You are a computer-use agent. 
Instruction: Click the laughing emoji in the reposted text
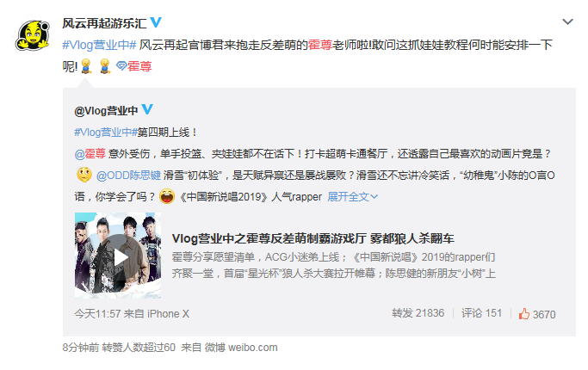tap(167, 196)
